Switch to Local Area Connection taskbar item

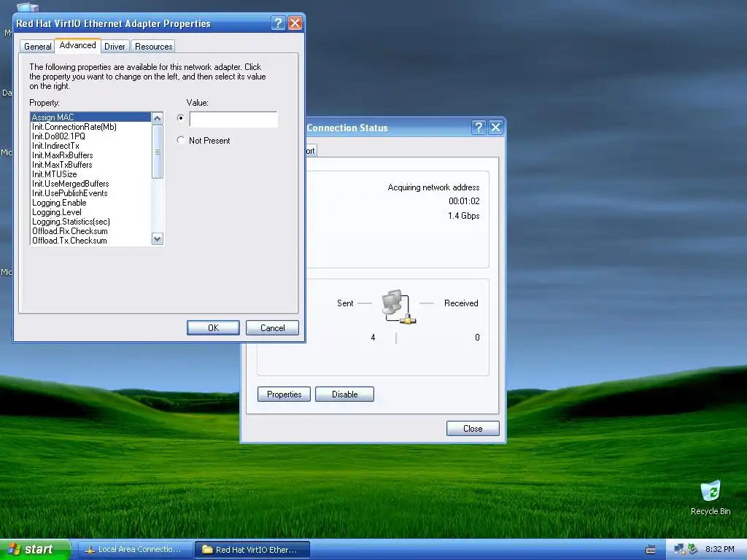(x=135, y=550)
